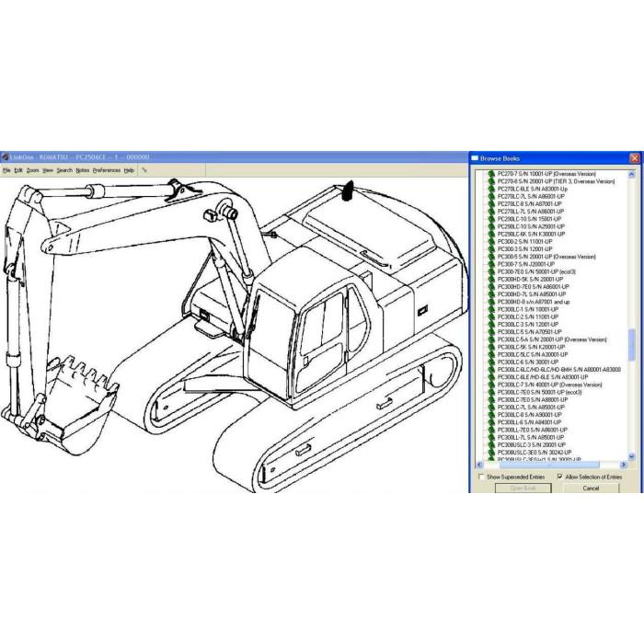Select PC290LC-10 S/N A25001-UP entry
The width and height of the screenshot is (644, 644).
pyautogui.click(x=531, y=226)
